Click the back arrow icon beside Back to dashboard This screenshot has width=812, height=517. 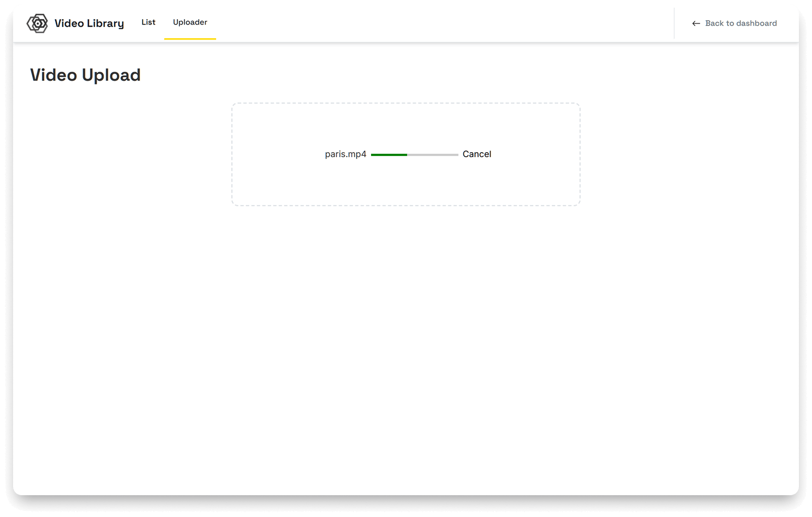696,23
